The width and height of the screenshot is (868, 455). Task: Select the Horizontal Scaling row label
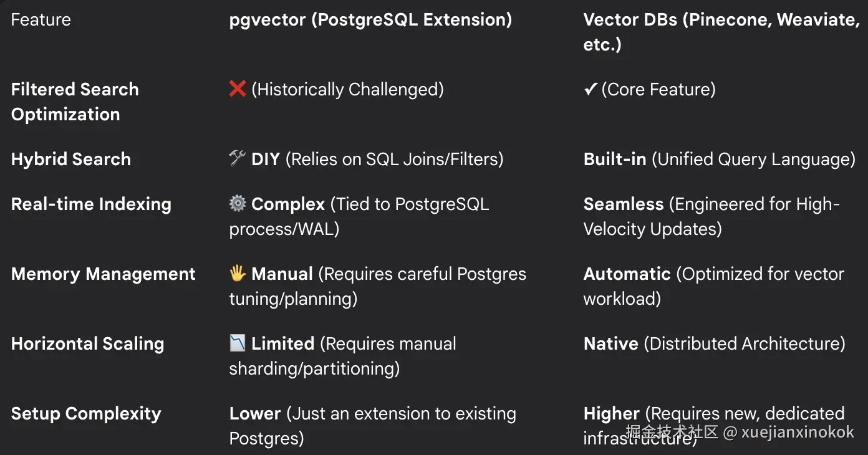(88, 344)
